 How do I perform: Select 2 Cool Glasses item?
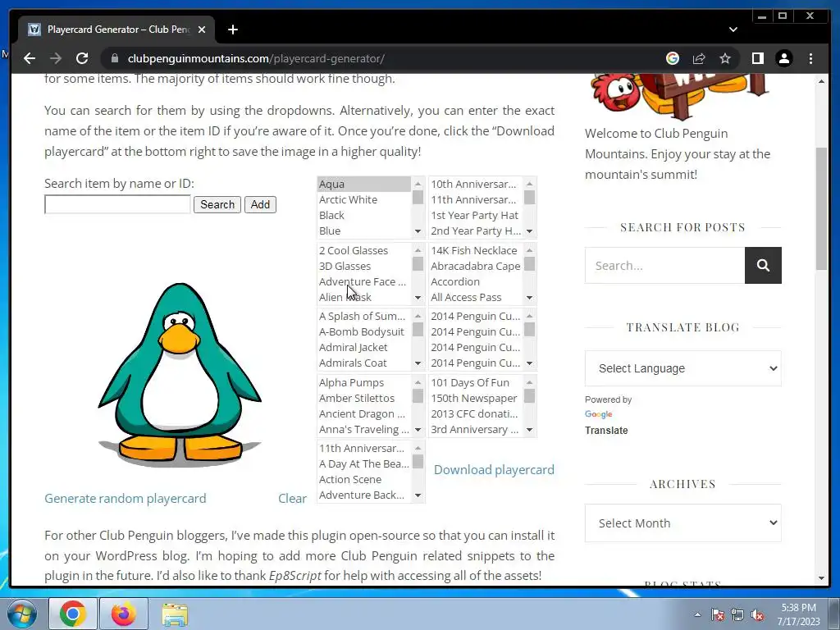pyautogui.click(x=363, y=250)
